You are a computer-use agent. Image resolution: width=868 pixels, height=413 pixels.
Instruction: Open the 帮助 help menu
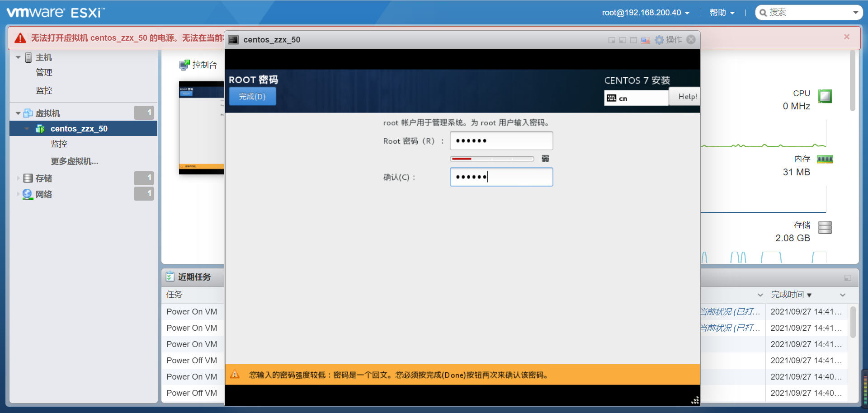click(x=722, y=13)
